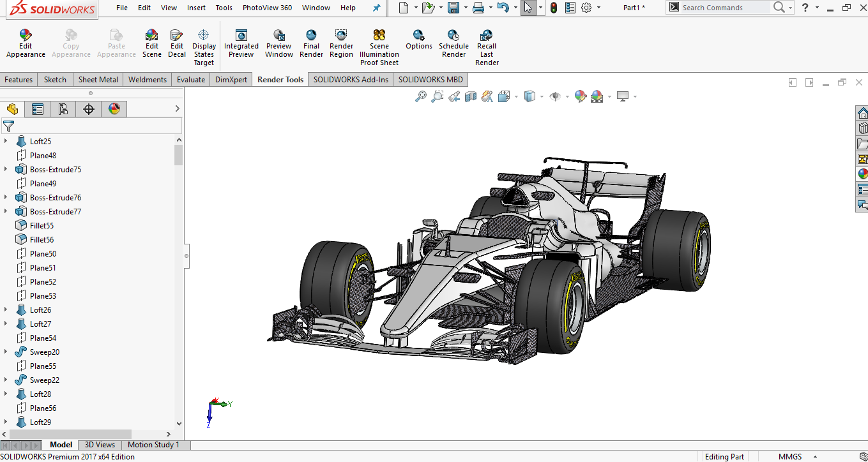Activate the Zoom to Area tool
This screenshot has width=868, height=462.
tap(437, 96)
